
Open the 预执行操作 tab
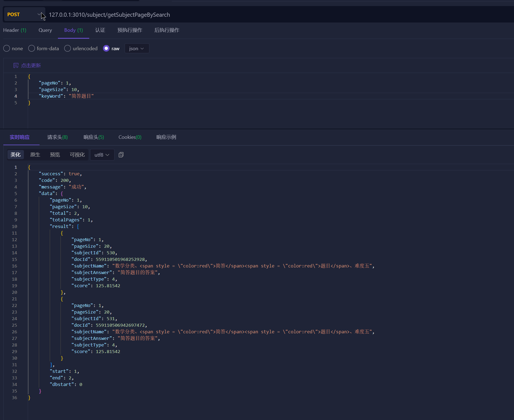click(130, 30)
